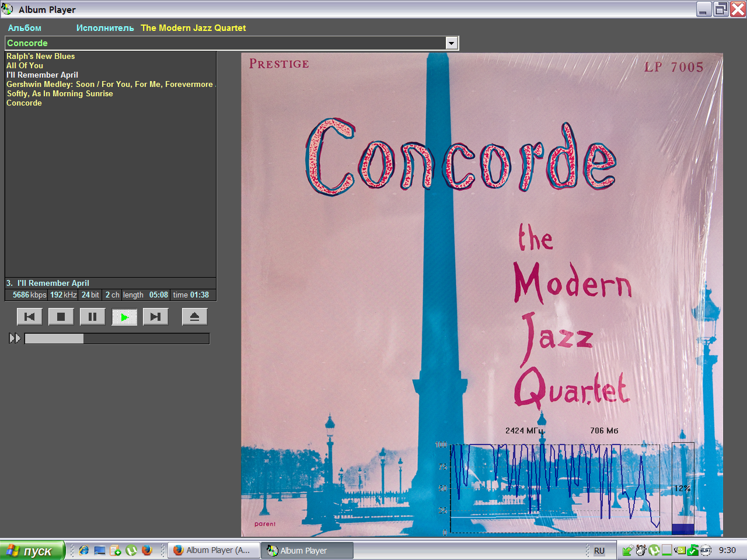Click the Eject button
Viewport: 747px width, 560px height.
tap(194, 317)
